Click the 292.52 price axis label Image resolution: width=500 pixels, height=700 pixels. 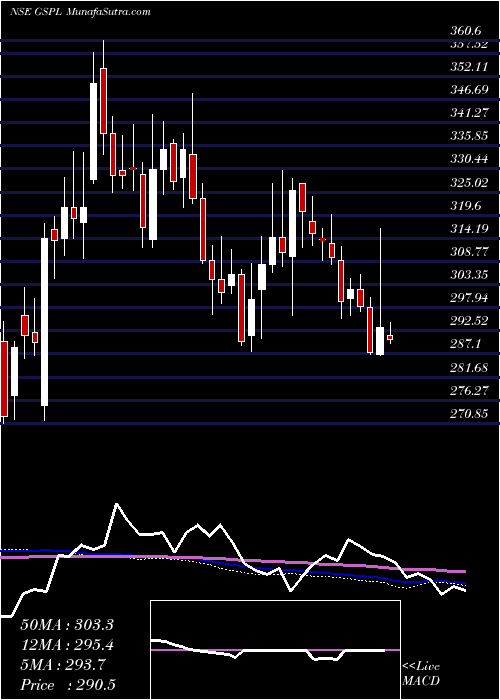pos(468,321)
